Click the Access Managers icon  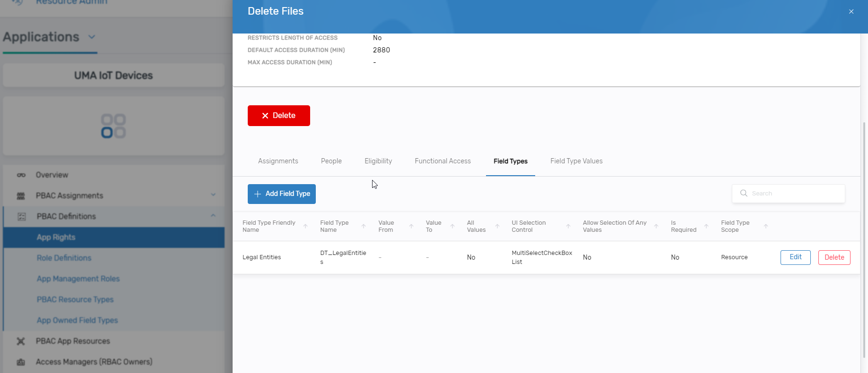click(21, 362)
